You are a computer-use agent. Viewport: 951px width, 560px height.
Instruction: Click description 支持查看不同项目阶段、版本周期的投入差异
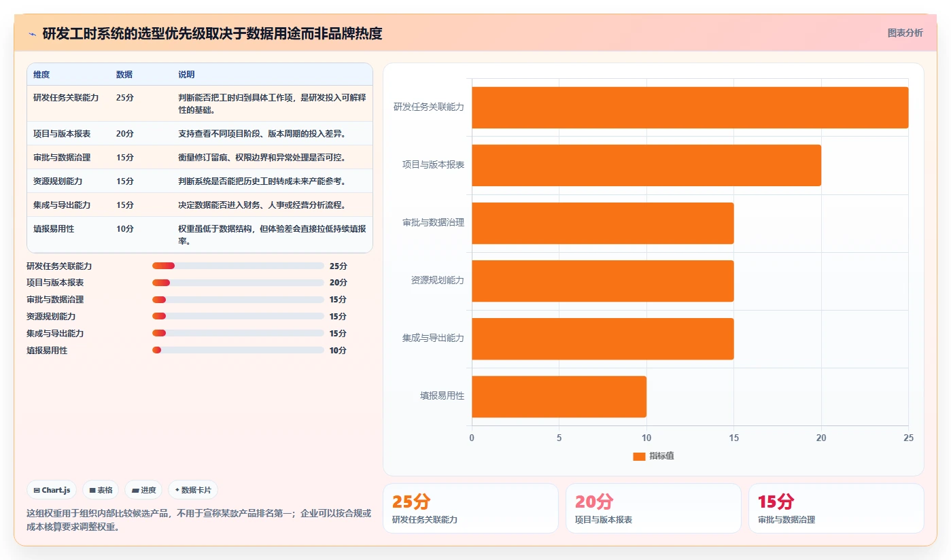(x=264, y=134)
